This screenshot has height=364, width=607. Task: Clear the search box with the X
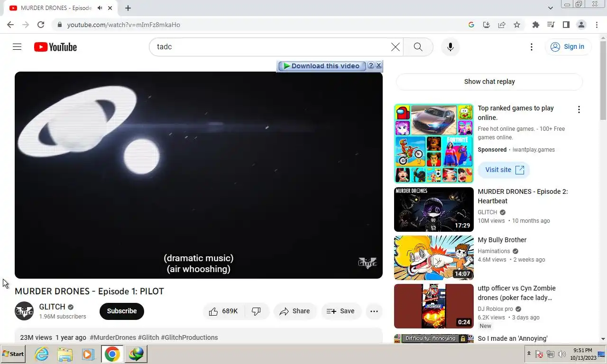click(395, 47)
